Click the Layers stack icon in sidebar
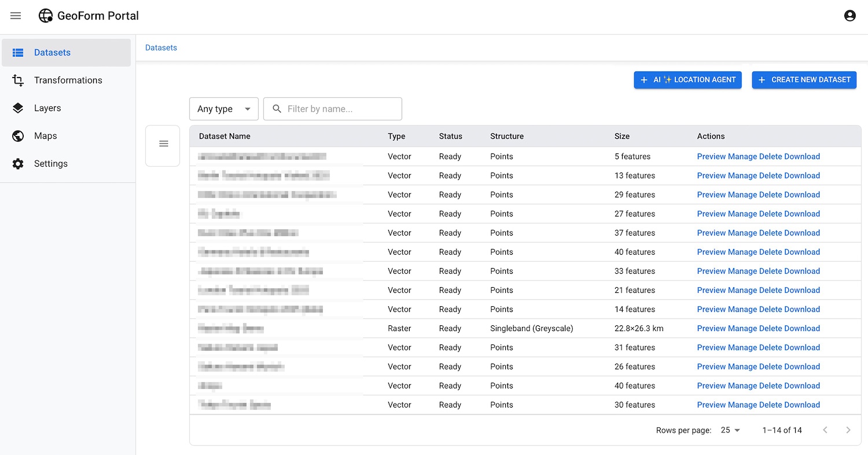The width and height of the screenshot is (868, 455). click(x=18, y=108)
